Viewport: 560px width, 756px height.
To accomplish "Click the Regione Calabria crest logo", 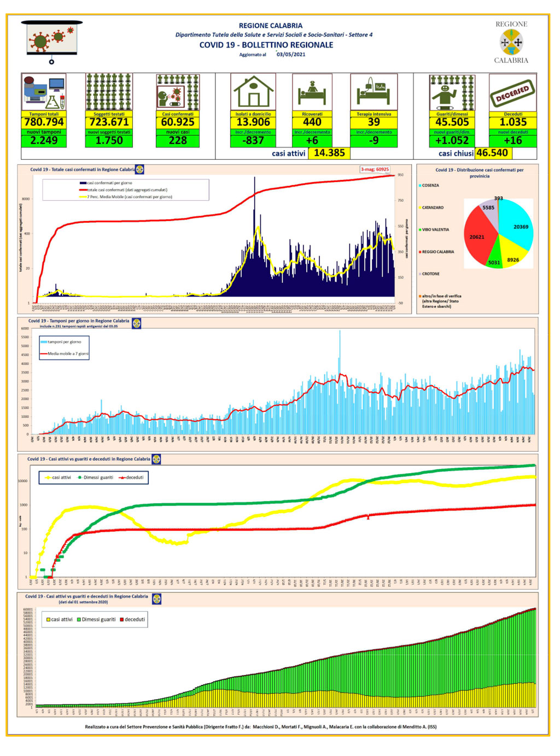I will point(511,42).
